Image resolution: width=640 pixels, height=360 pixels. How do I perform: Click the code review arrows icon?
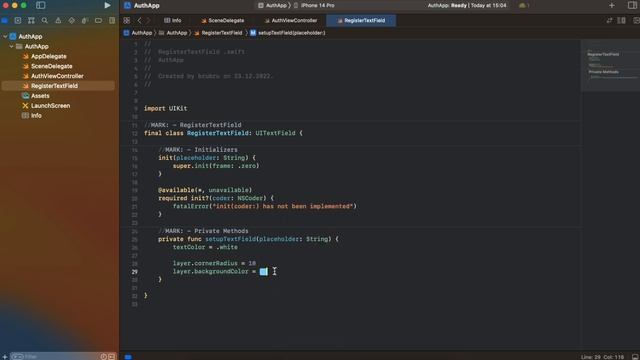click(x=609, y=20)
